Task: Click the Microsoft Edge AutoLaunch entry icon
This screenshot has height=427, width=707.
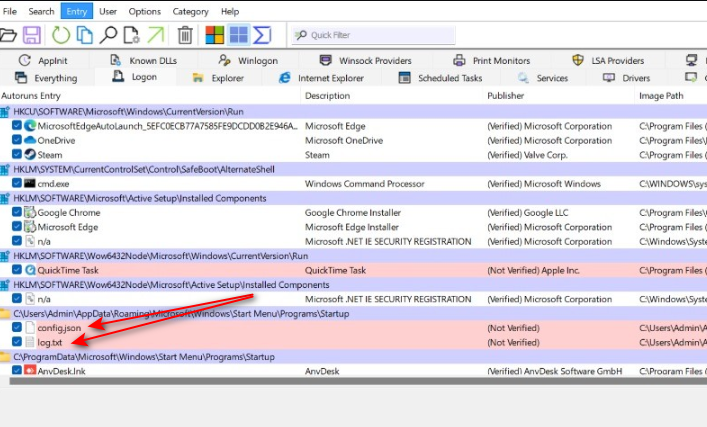Action: click(30, 126)
